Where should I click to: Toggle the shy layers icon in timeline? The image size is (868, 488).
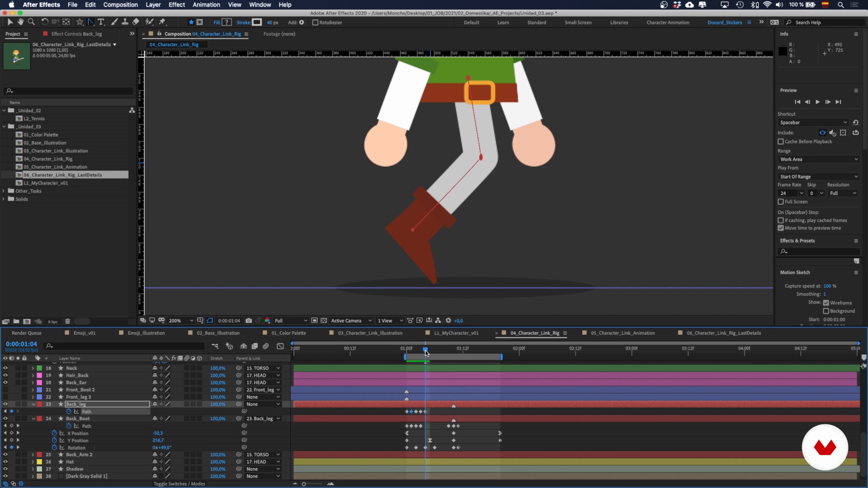[x=243, y=346]
